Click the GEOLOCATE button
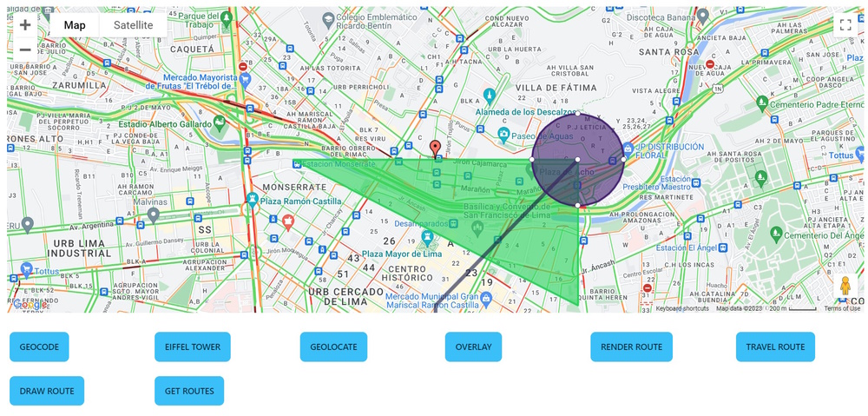Viewport: 868px width, 416px height. 333,347
